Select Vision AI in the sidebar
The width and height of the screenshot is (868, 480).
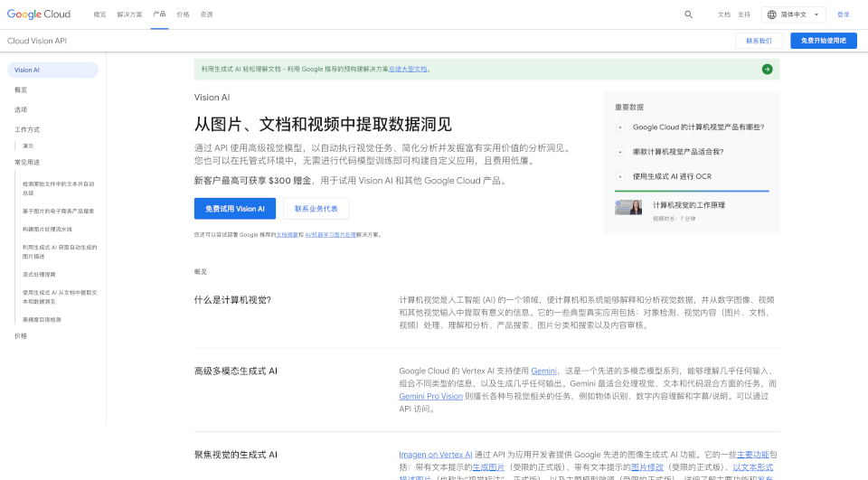click(52, 71)
